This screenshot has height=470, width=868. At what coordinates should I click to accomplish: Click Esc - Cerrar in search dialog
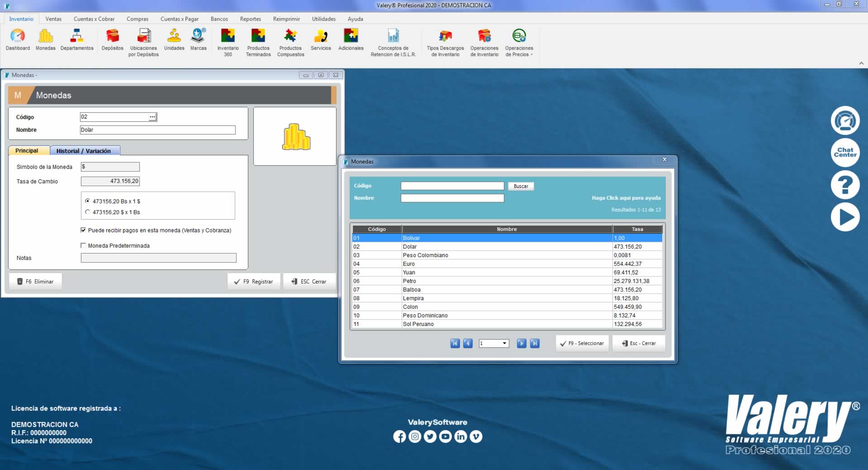[639, 343]
